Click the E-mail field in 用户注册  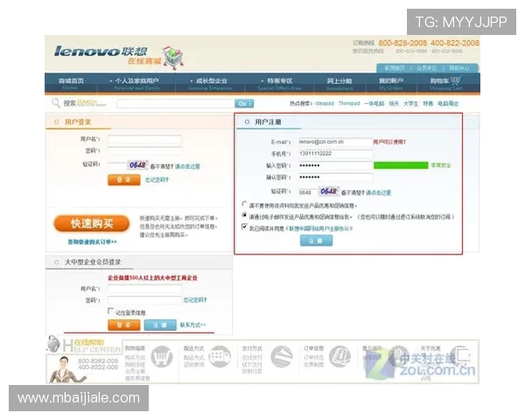(336, 142)
